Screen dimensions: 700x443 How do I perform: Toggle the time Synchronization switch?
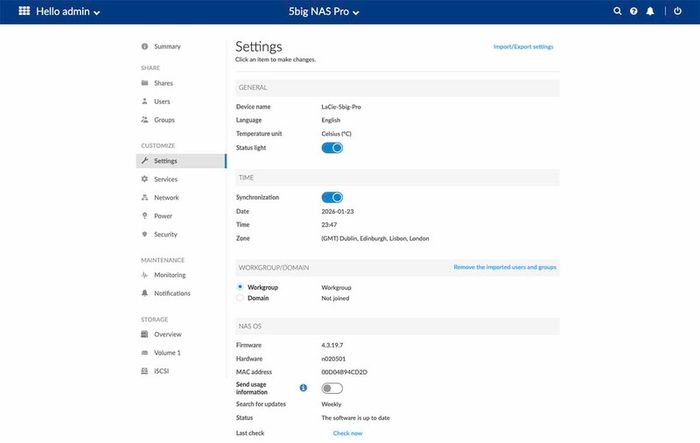332,197
